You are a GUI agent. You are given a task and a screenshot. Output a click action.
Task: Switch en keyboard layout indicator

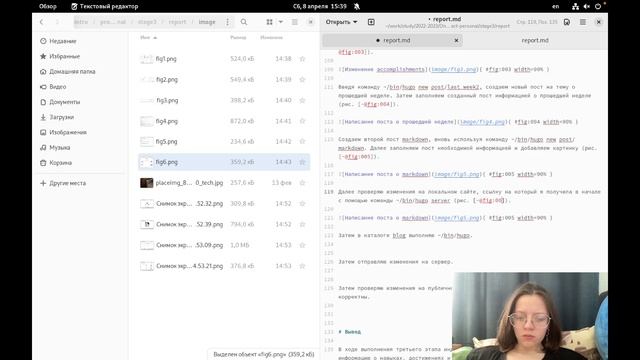(x=556, y=6)
